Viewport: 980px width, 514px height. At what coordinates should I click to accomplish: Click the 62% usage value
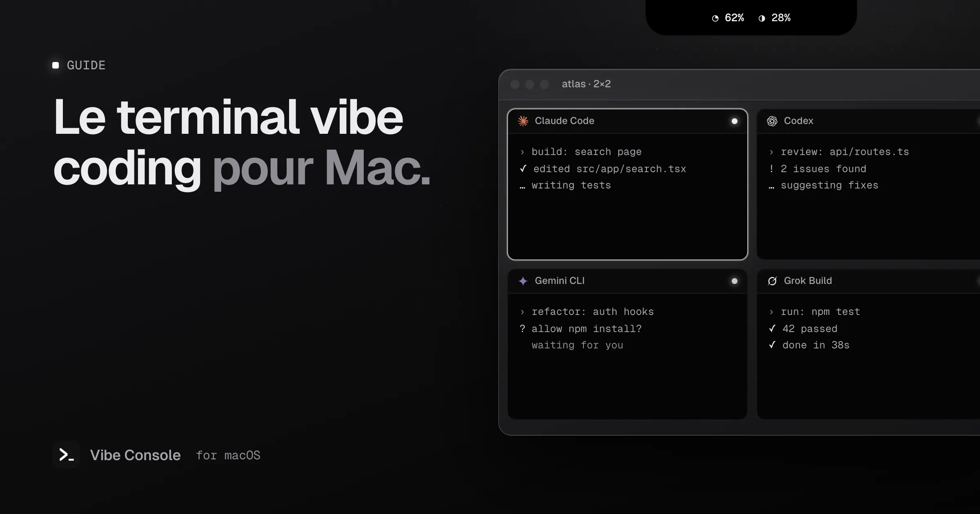734,18
